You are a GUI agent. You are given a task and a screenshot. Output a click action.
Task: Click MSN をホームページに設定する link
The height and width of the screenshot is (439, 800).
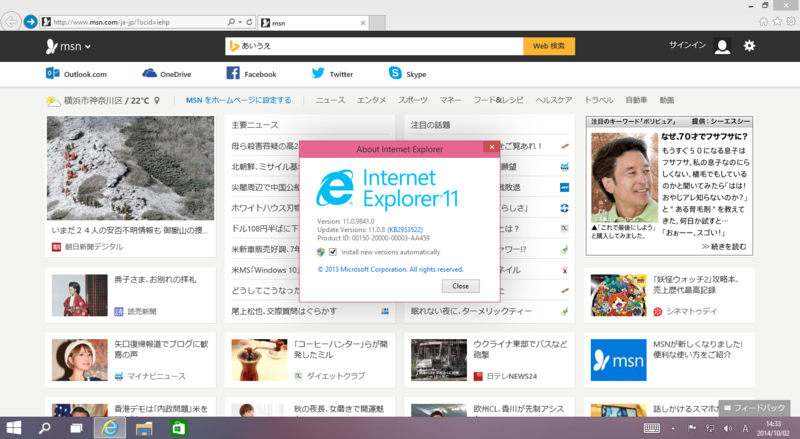click(x=239, y=100)
